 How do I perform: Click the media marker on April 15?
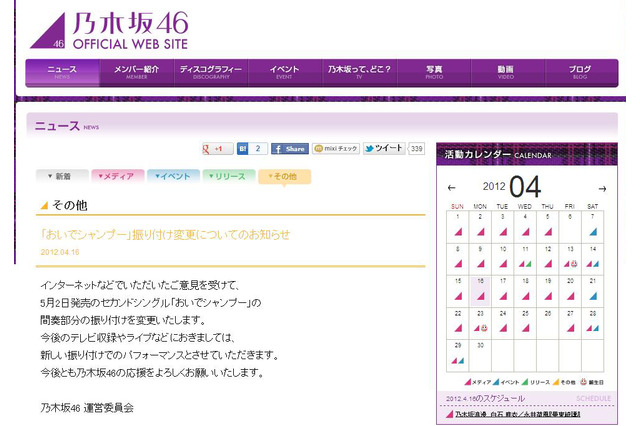(458, 295)
